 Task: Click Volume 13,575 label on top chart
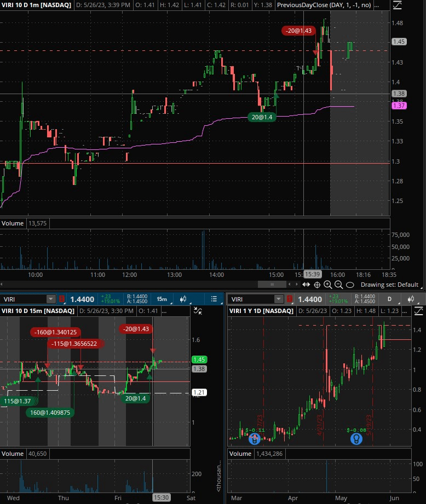point(24,223)
